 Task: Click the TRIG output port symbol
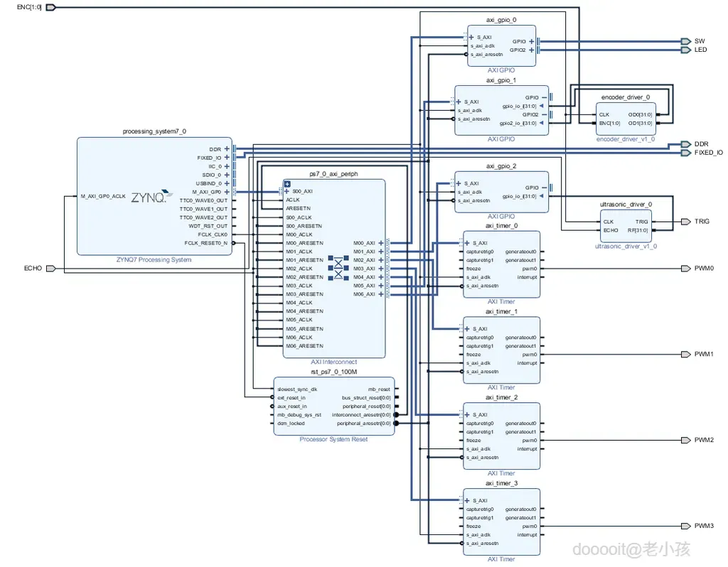[x=686, y=222]
